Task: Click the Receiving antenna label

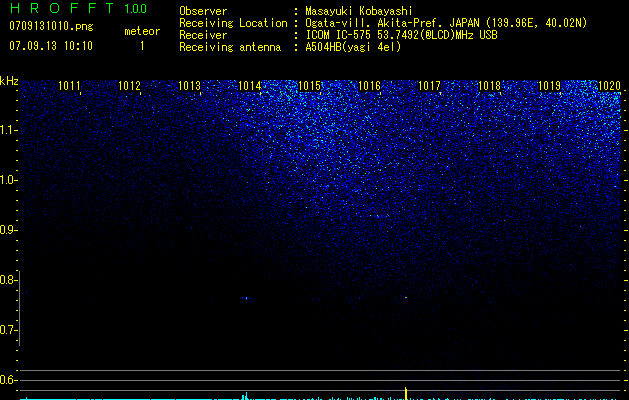Action: coord(230,47)
